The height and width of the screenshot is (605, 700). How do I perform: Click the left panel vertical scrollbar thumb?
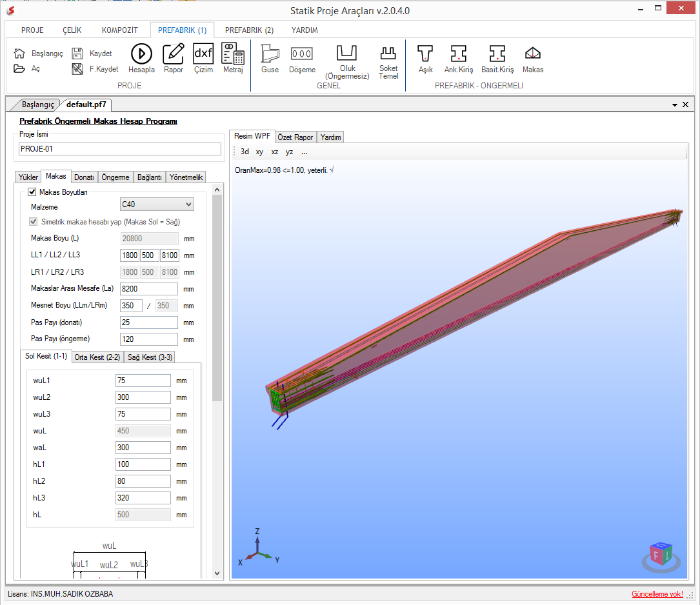click(x=217, y=298)
